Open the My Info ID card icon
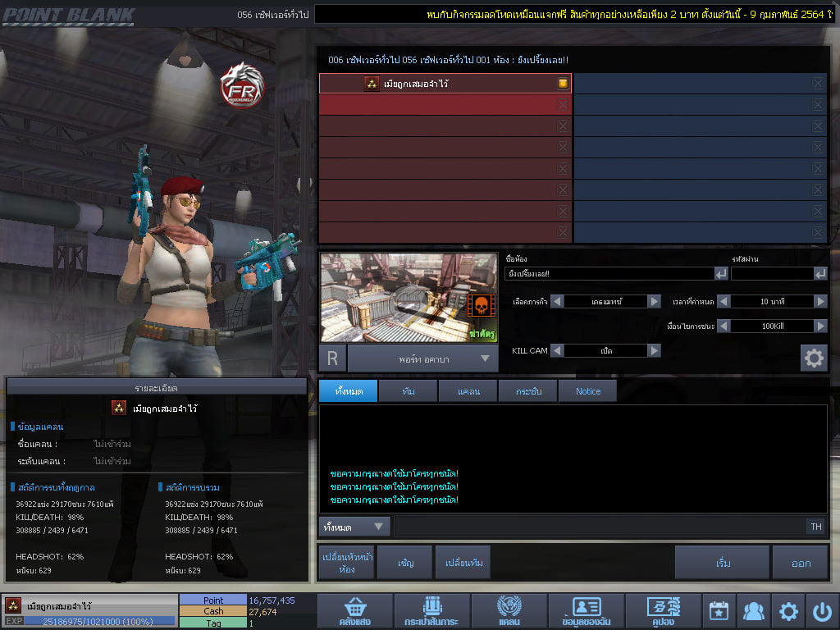 coord(586,611)
